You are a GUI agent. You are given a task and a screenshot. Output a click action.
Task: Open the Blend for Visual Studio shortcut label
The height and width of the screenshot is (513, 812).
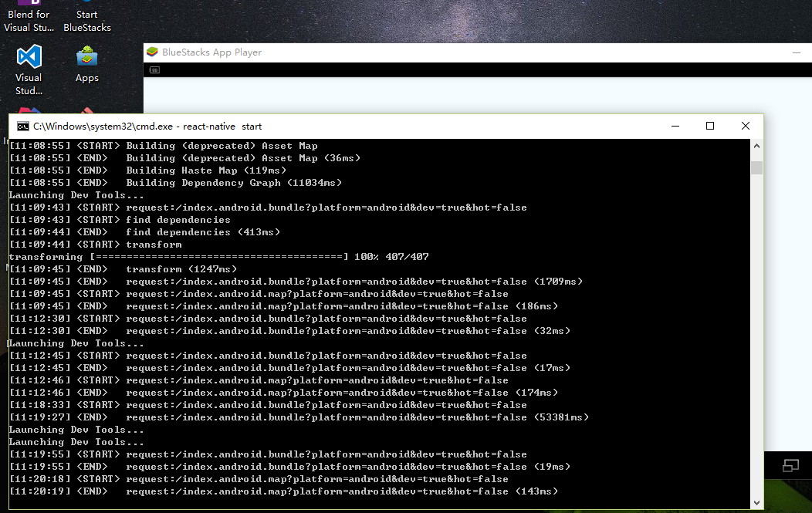click(x=29, y=22)
